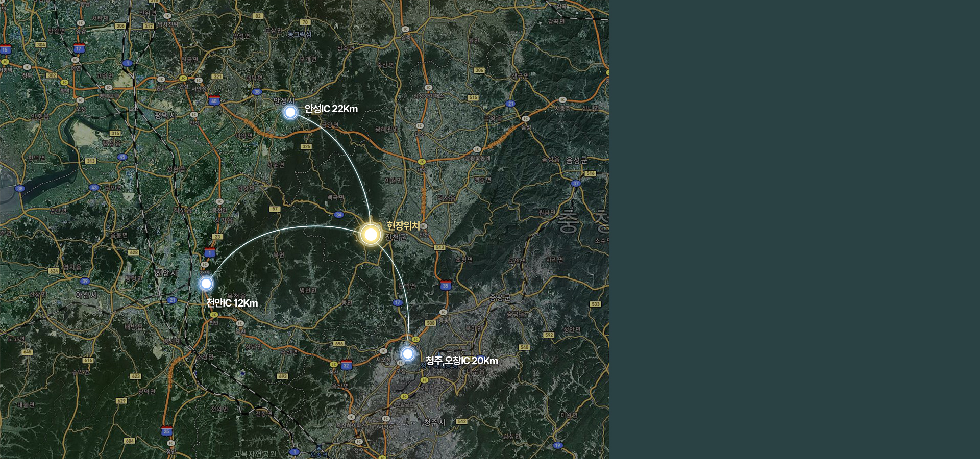Click the 청주, 오창IC 20Km label

point(462,361)
